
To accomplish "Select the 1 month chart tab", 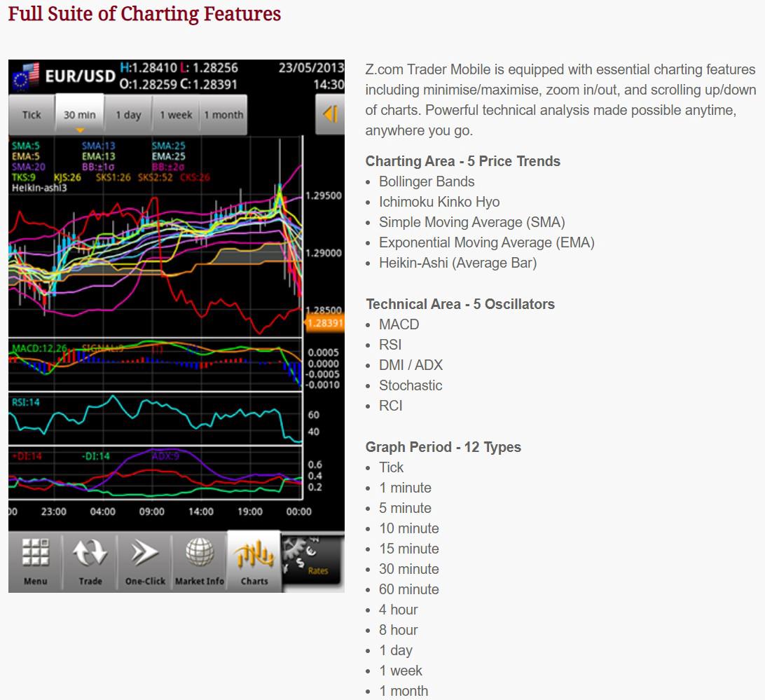I will click(x=223, y=115).
